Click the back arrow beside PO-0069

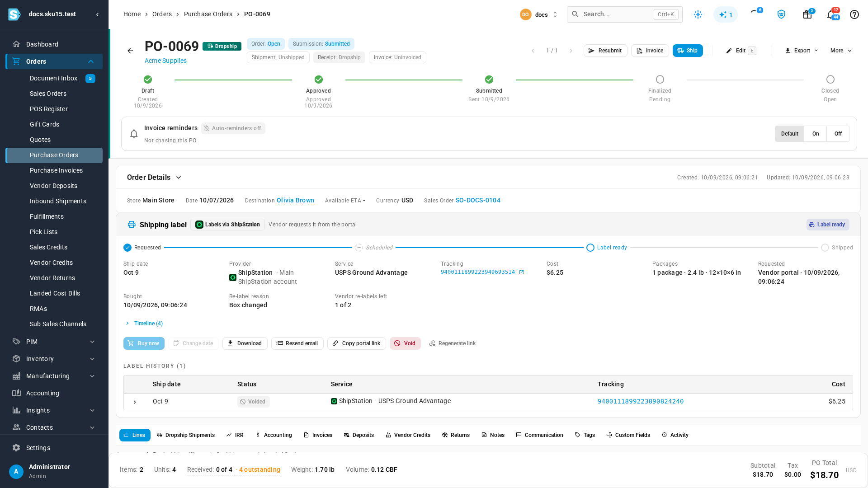[130, 51]
